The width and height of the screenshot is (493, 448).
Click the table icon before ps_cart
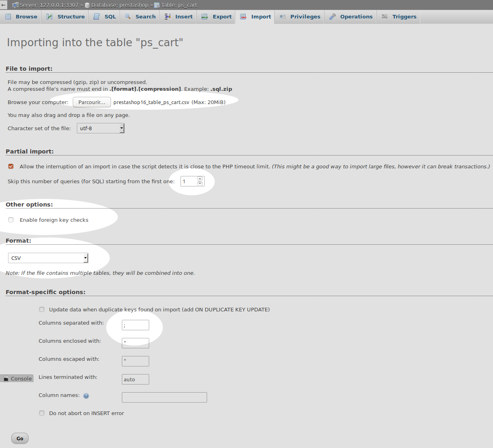tap(157, 5)
